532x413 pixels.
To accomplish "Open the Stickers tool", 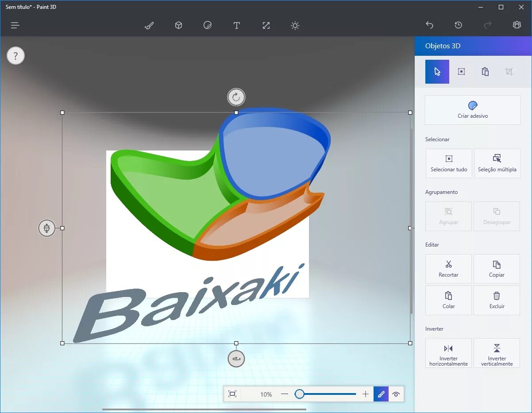I will 208,25.
